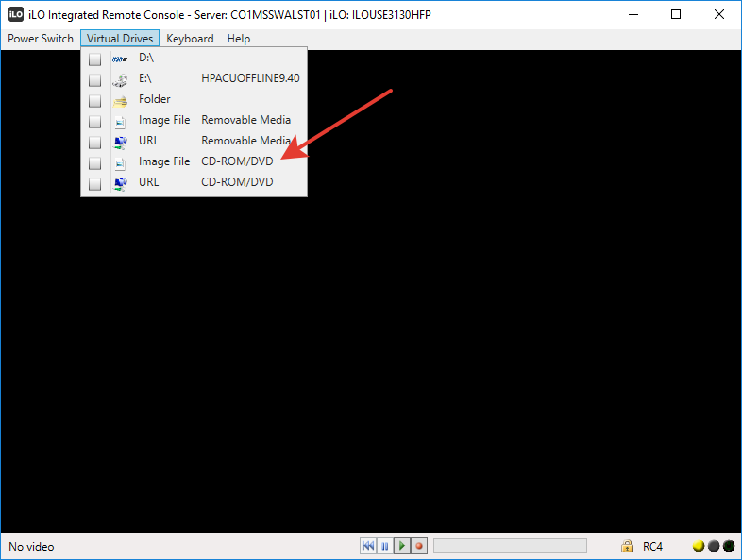
Task: Click the Image File Removable Media icon
Action: (120, 123)
